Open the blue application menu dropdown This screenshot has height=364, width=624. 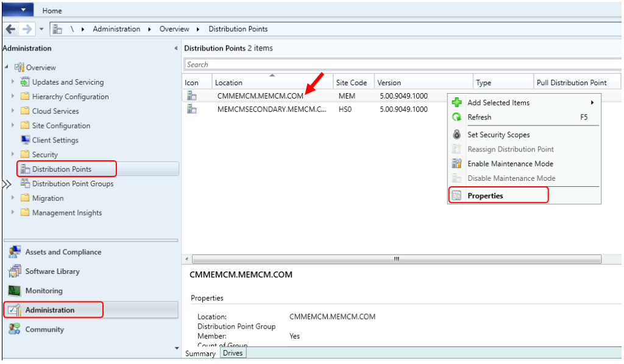pyautogui.click(x=18, y=10)
